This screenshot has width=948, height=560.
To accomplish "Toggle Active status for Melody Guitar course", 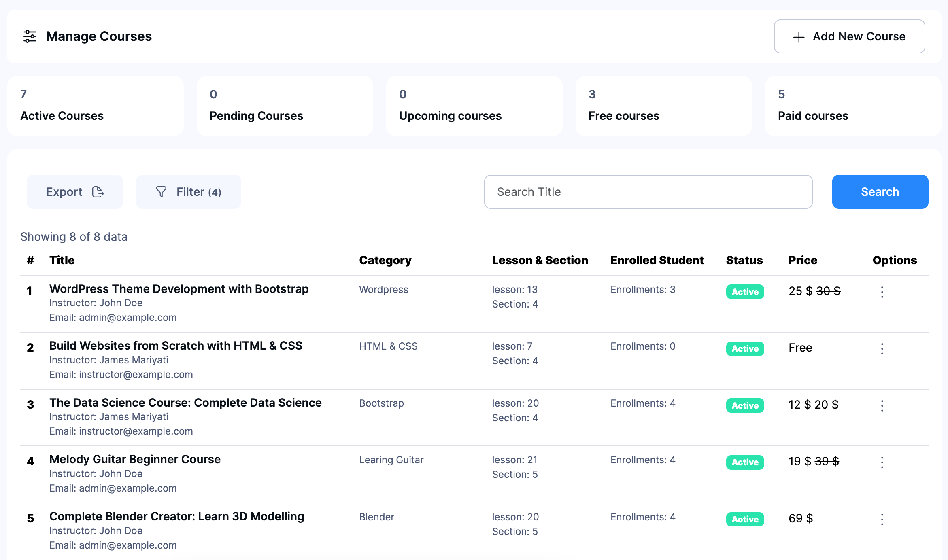I will pyautogui.click(x=744, y=462).
